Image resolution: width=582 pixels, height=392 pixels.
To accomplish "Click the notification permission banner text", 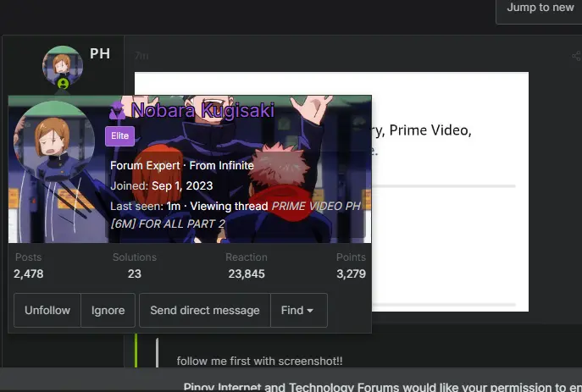I will click(382, 387).
